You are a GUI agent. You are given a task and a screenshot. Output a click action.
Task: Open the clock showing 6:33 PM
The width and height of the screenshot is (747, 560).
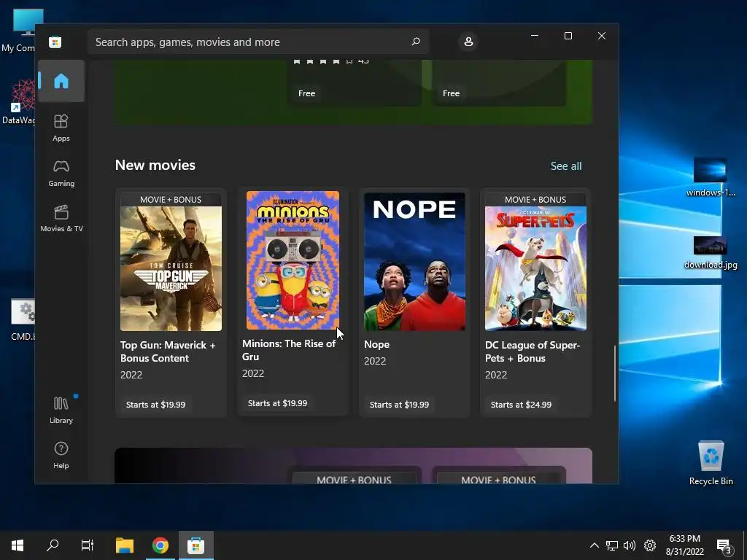point(684,545)
